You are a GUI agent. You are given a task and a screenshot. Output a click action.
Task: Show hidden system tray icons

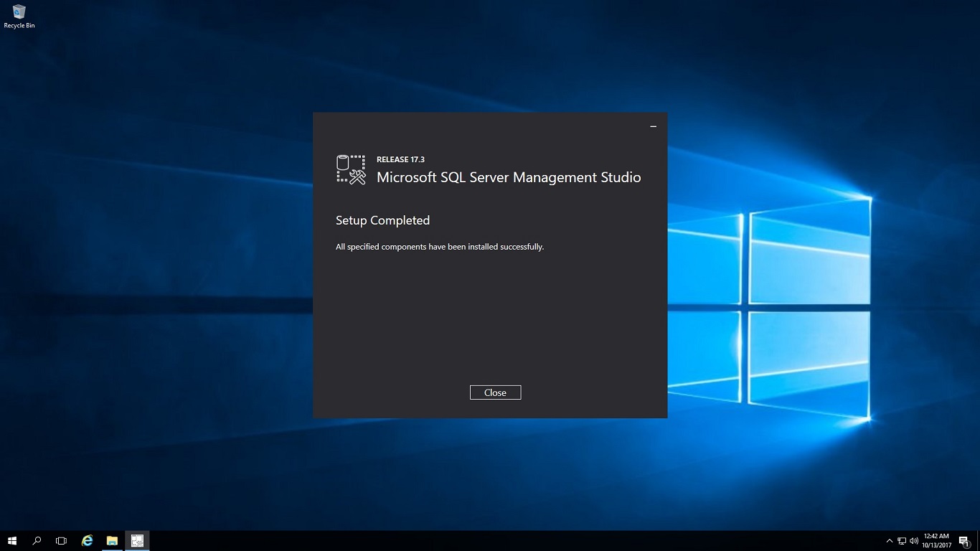point(890,541)
